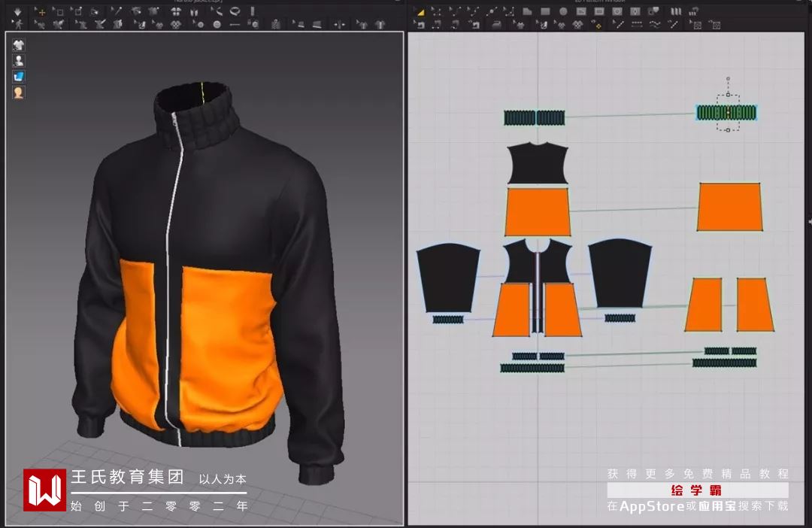The height and width of the screenshot is (528, 812).
Task: Select the Dart tool in 2D toolbar
Action: [635, 11]
